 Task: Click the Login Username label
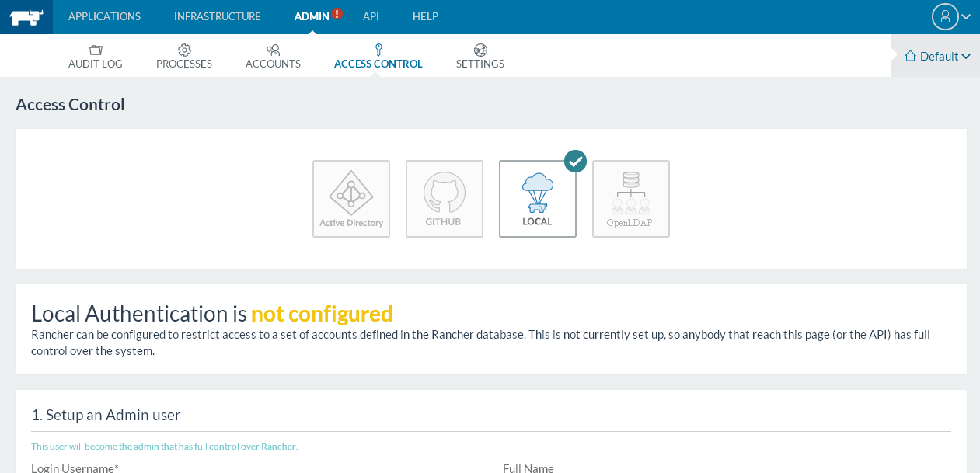[75, 468]
